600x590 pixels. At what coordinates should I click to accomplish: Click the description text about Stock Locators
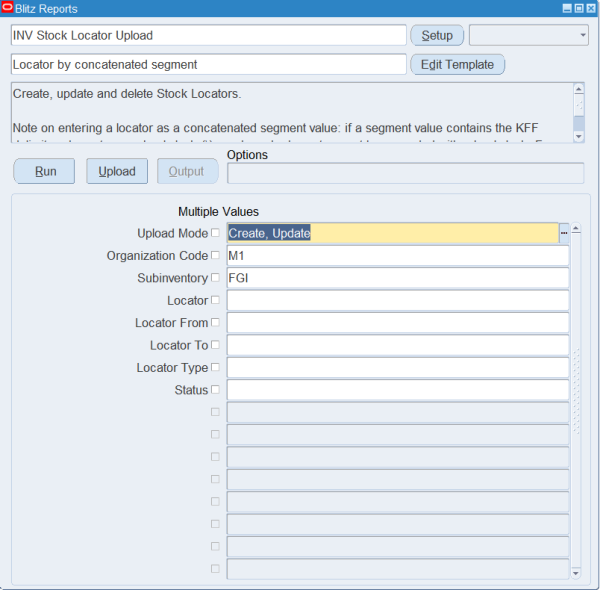127,94
